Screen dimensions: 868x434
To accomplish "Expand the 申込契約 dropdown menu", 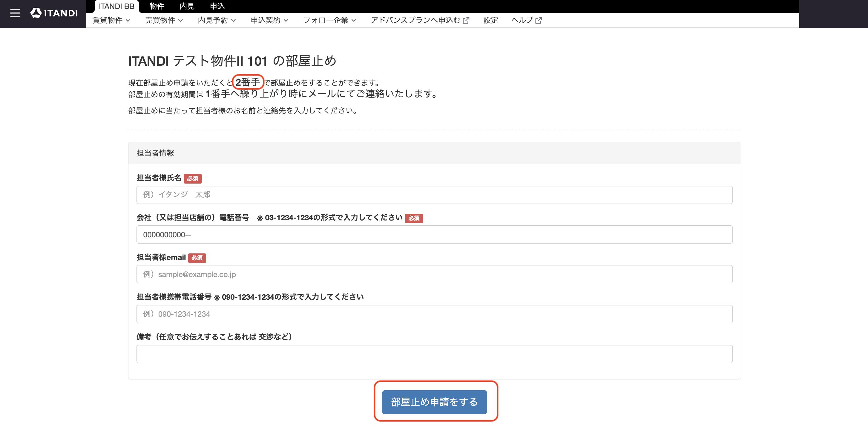I will [x=269, y=20].
